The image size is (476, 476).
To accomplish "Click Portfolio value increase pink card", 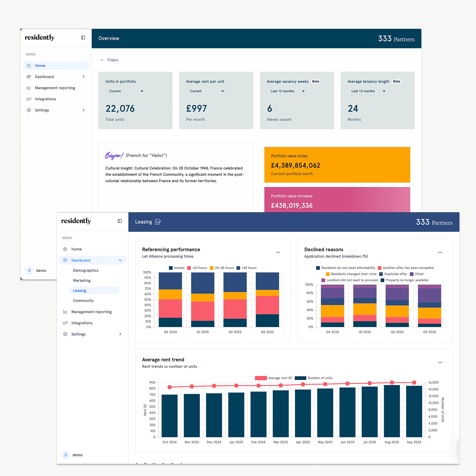I will [337, 200].
